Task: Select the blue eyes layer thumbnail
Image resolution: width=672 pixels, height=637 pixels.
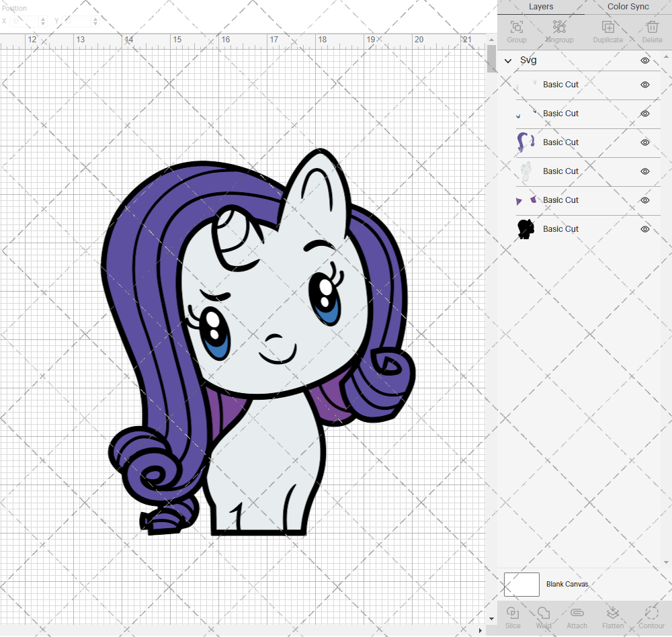Action: coord(526,114)
